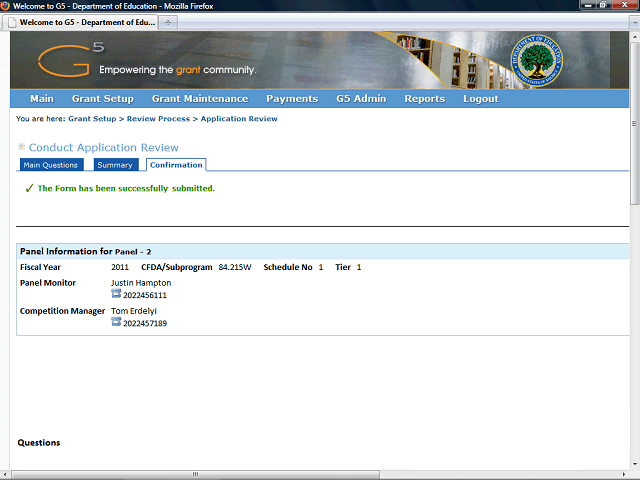Click panel monitor name Justin Hampton

click(141, 283)
